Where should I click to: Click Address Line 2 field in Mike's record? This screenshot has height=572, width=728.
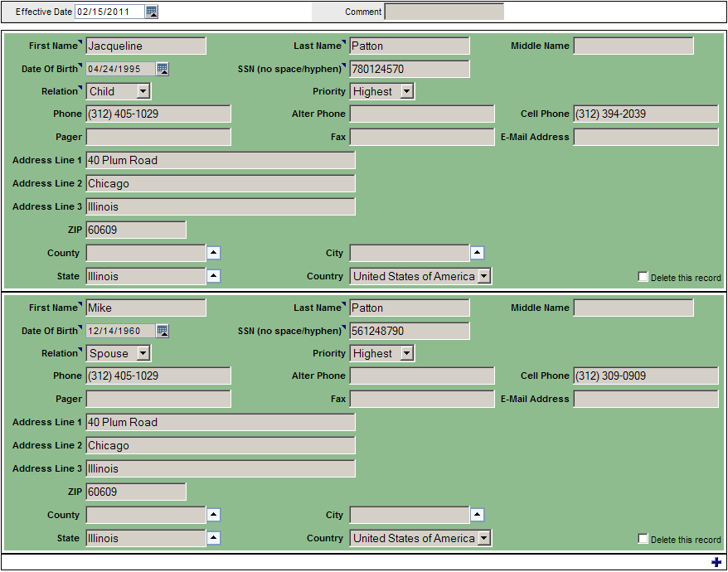click(221, 445)
